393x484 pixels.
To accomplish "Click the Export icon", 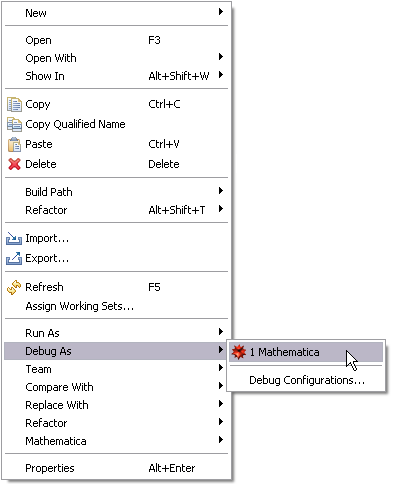I will [x=14, y=258].
